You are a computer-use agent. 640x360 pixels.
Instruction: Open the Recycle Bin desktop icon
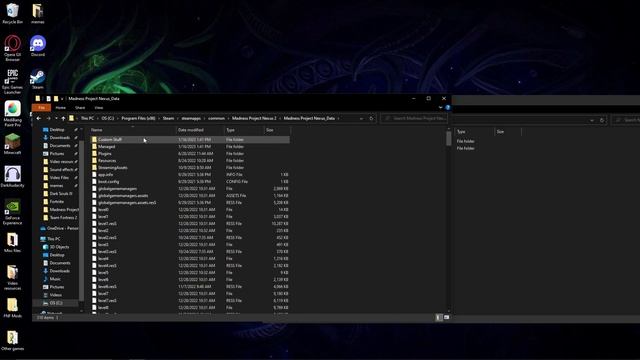(12, 13)
